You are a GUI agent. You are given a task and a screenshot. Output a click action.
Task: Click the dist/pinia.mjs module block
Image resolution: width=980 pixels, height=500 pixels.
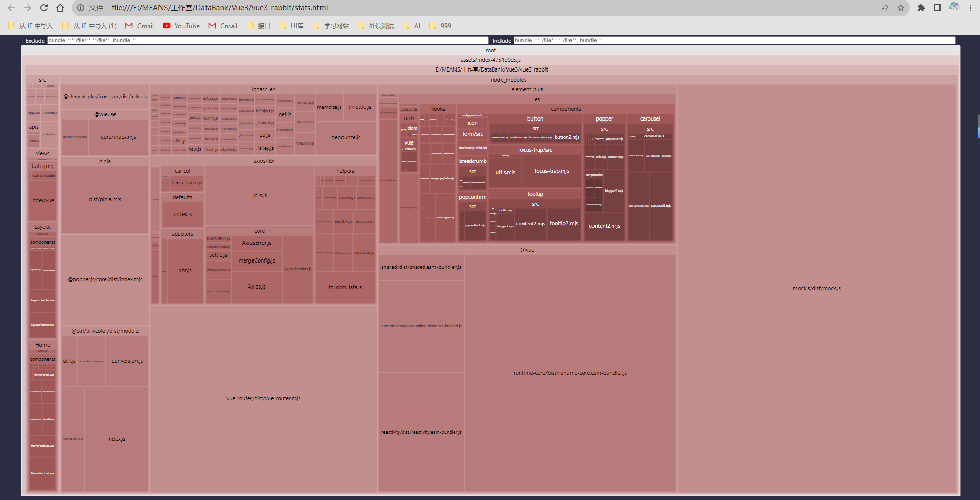click(x=105, y=199)
